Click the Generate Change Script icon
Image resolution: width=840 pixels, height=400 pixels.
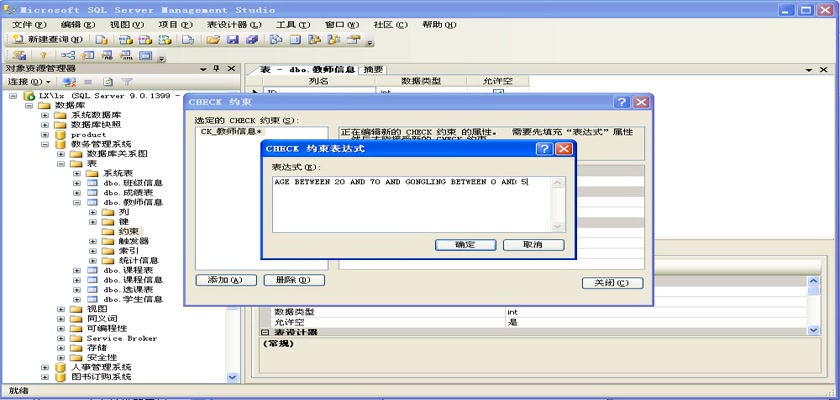[19, 55]
